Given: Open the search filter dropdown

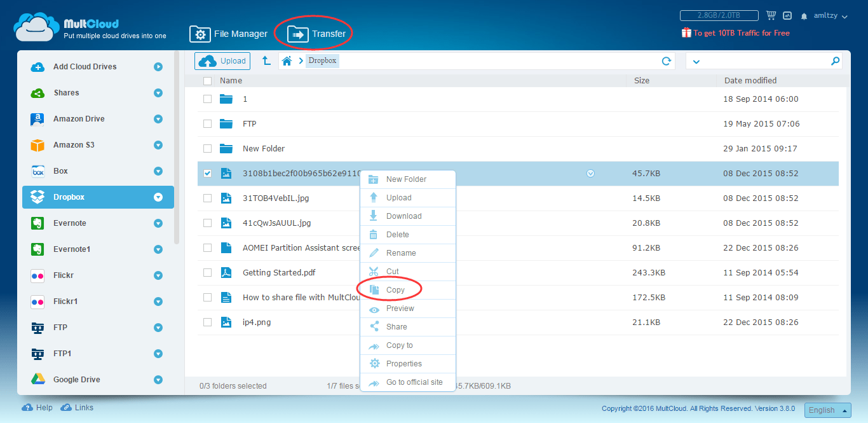Looking at the screenshot, I should [x=695, y=60].
